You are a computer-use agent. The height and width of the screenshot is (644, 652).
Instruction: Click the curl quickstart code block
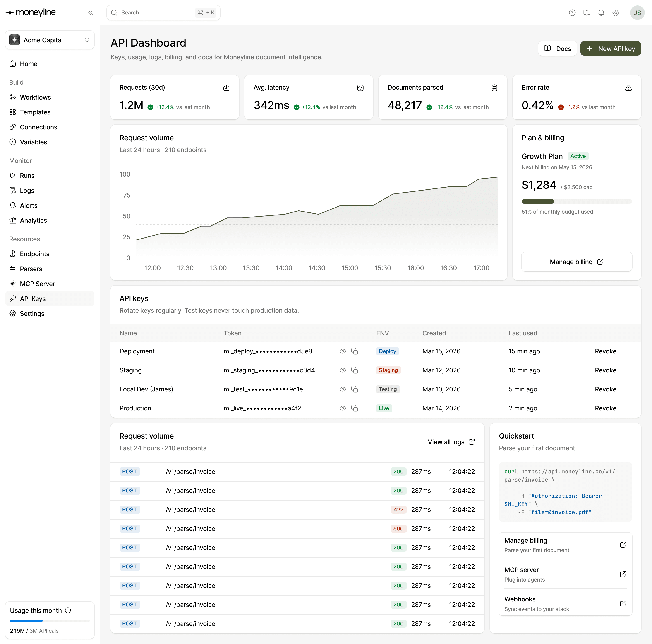pos(565,491)
